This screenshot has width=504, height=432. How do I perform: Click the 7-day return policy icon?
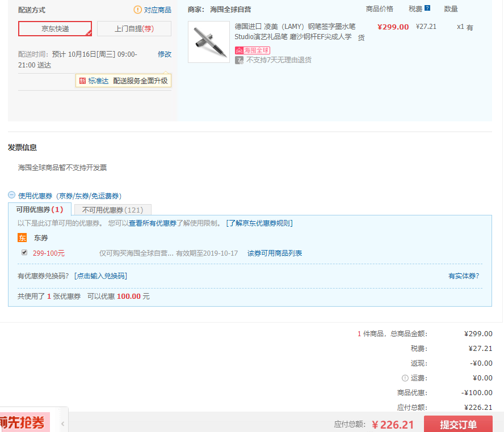tap(239, 60)
